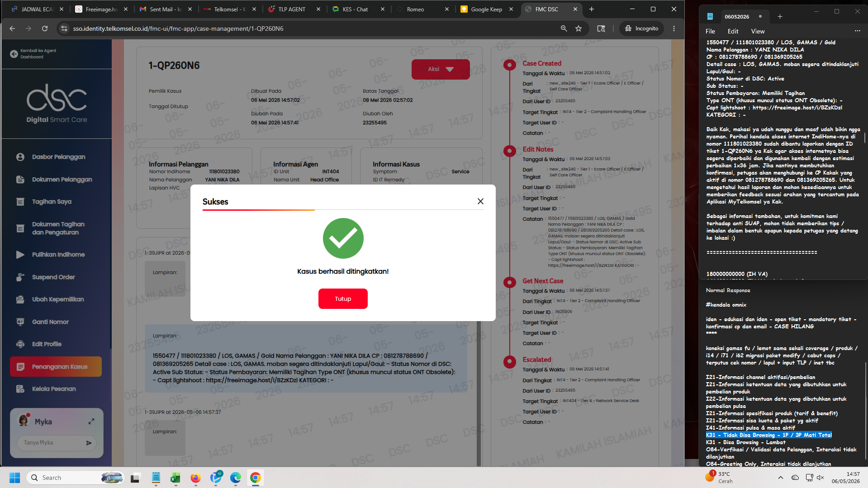
Task: Switch to Google Keep tab
Action: coord(487,9)
